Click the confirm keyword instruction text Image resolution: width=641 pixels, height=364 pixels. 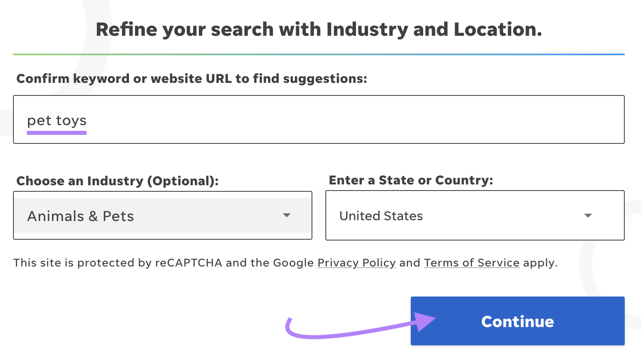[x=192, y=78]
